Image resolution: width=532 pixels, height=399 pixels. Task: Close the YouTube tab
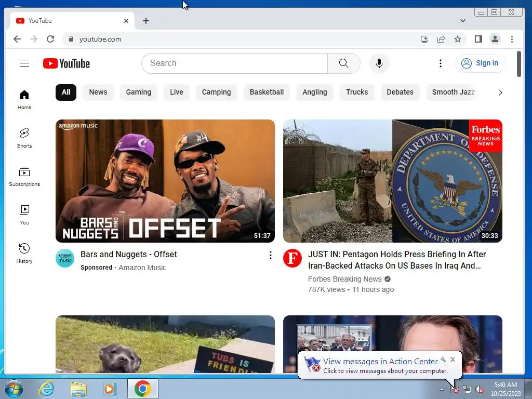point(126,21)
